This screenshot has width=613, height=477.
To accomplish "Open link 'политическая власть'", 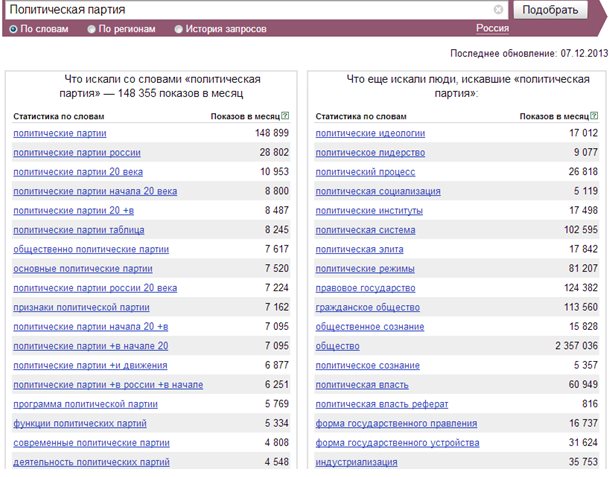I will 362,385.
